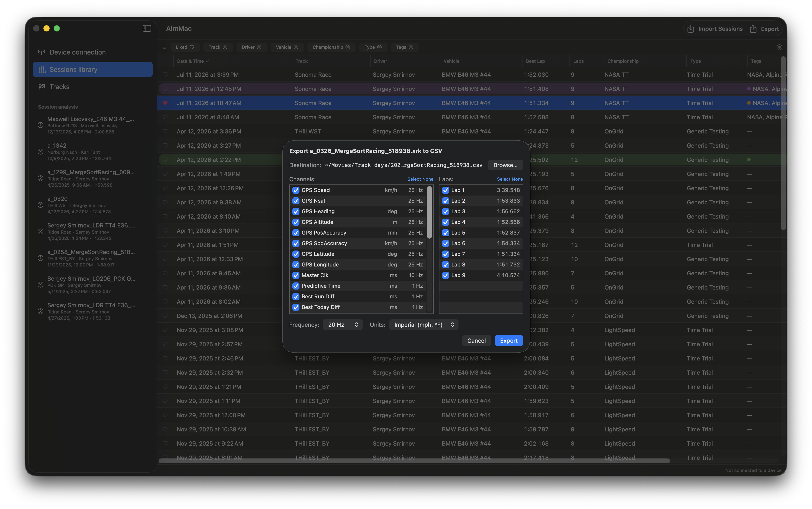Viewport: 812px width, 509px height.
Task: Toggle the sidebar panel icon
Action: pyautogui.click(x=147, y=29)
